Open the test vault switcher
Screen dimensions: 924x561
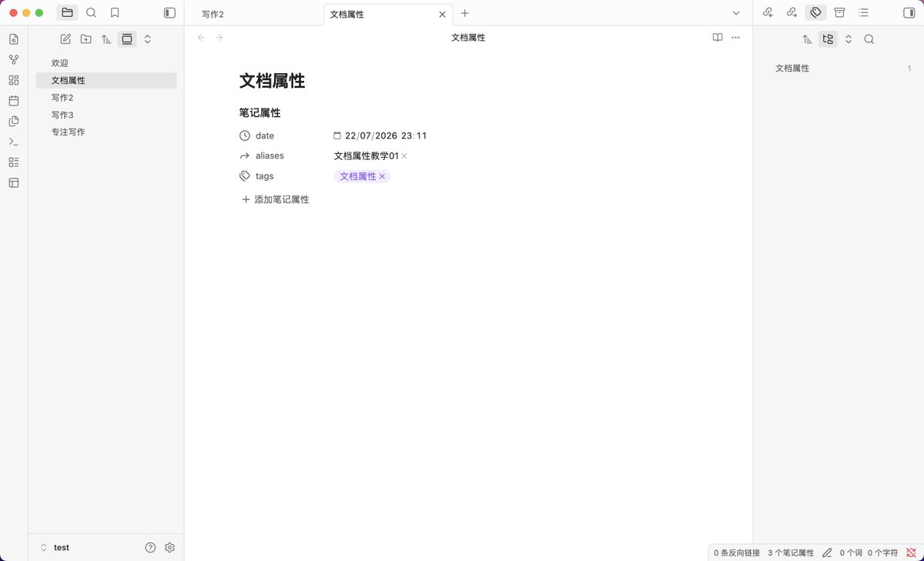tap(55, 547)
